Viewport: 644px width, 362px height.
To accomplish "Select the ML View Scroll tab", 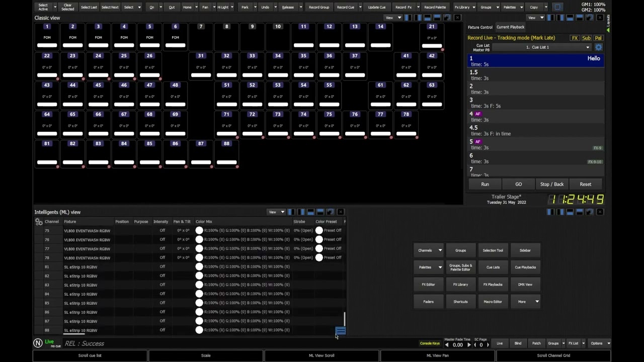I will (x=321, y=355).
